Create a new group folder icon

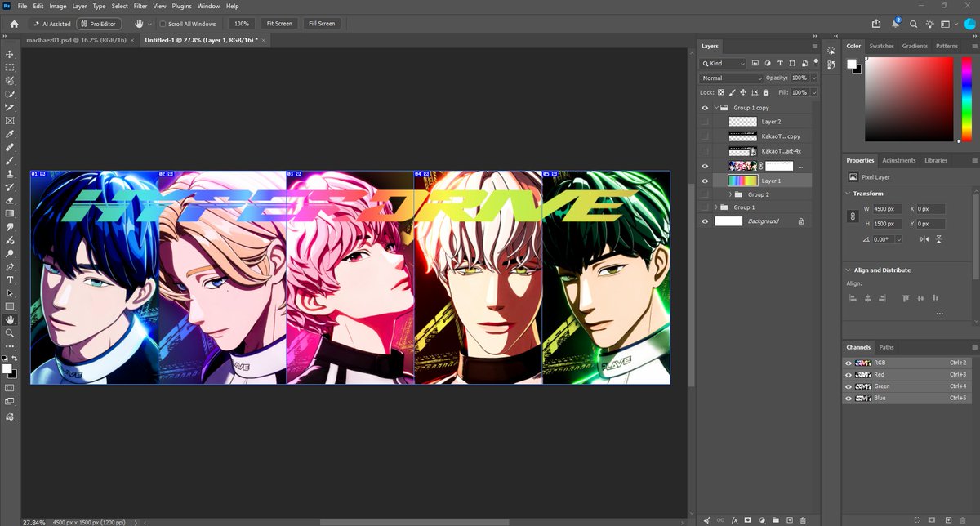point(775,519)
